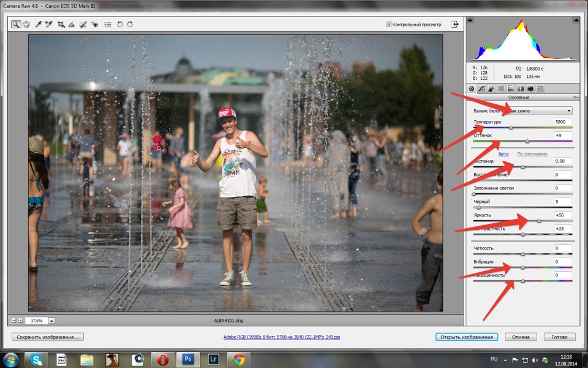Open the HSL / Grayscale panel tab

click(x=501, y=88)
